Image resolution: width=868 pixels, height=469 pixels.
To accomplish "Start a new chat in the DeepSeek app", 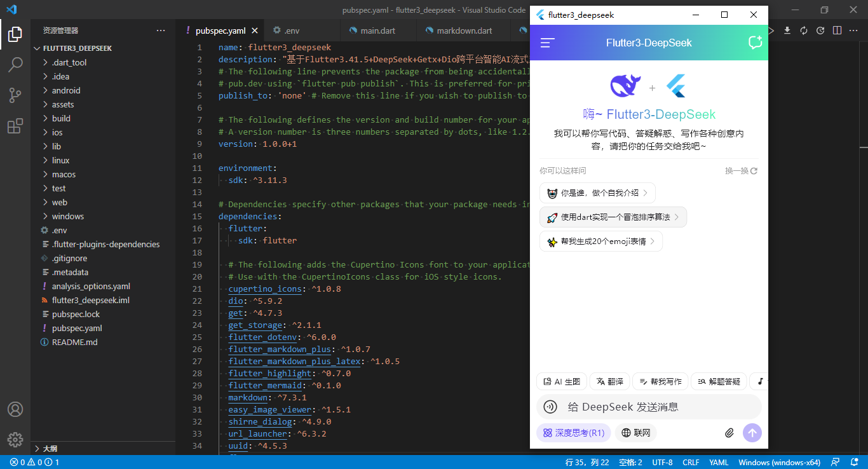I will pos(755,43).
